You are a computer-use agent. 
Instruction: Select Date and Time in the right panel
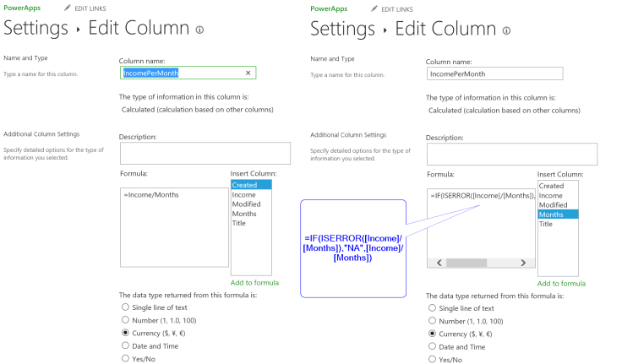pos(433,346)
